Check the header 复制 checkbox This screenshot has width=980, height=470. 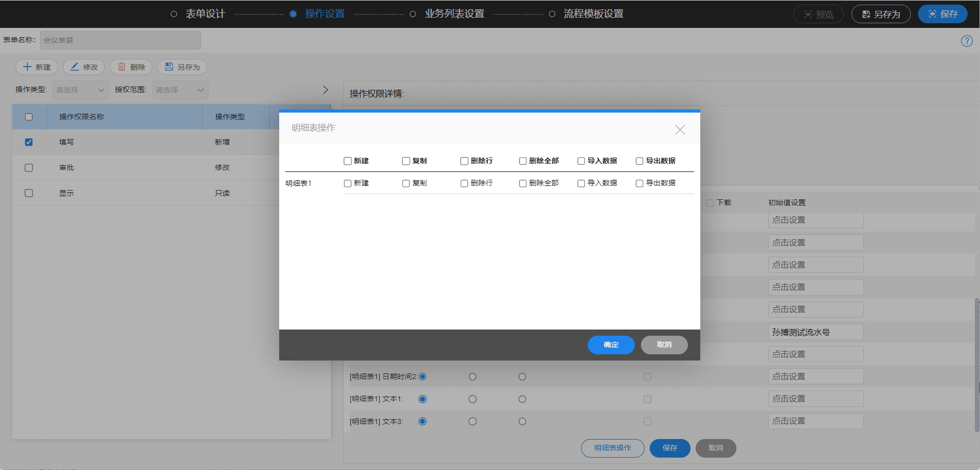click(x=406, y=161)
